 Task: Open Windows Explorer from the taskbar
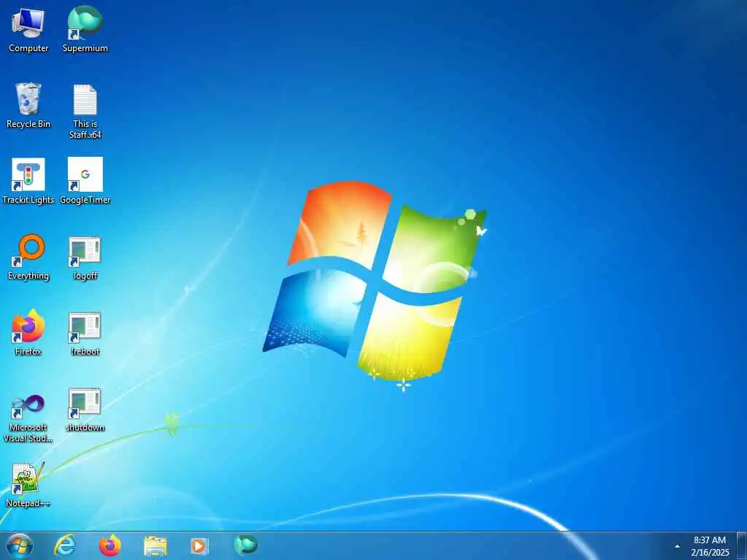(155, 545)
